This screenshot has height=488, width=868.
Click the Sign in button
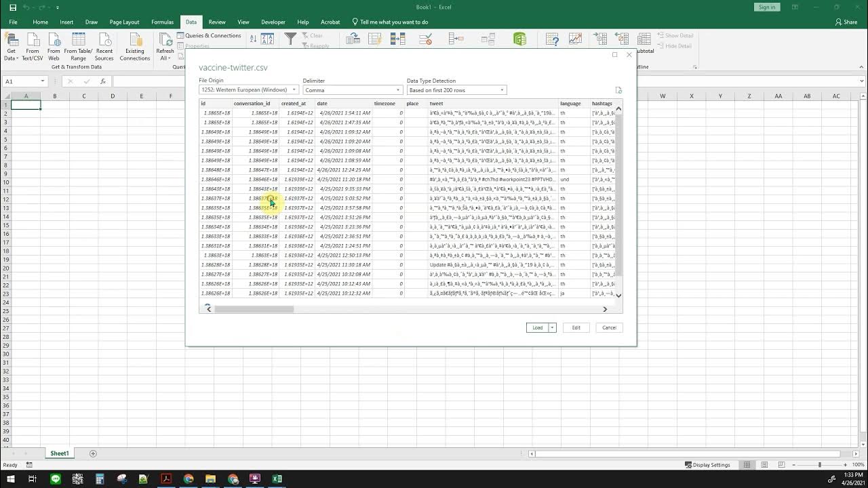(767, 7)
